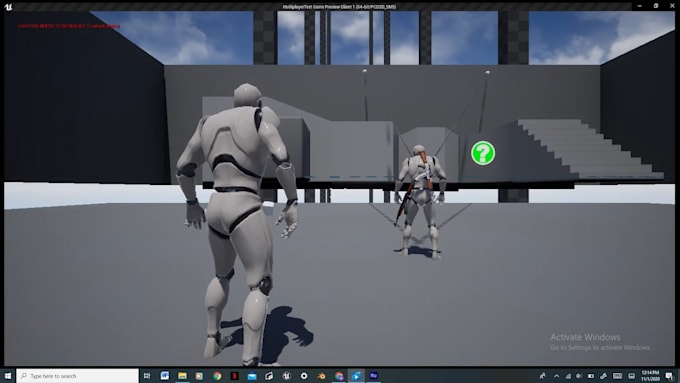Screen dimensions: 680x383
Task: Open the white gear Settings taskbar icon
Action: tap(304, 376)
